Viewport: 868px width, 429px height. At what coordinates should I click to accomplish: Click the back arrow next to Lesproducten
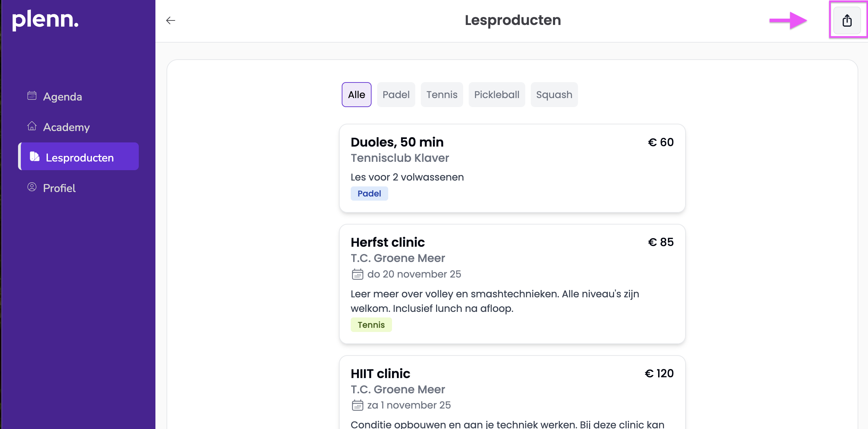coord(171,20)
